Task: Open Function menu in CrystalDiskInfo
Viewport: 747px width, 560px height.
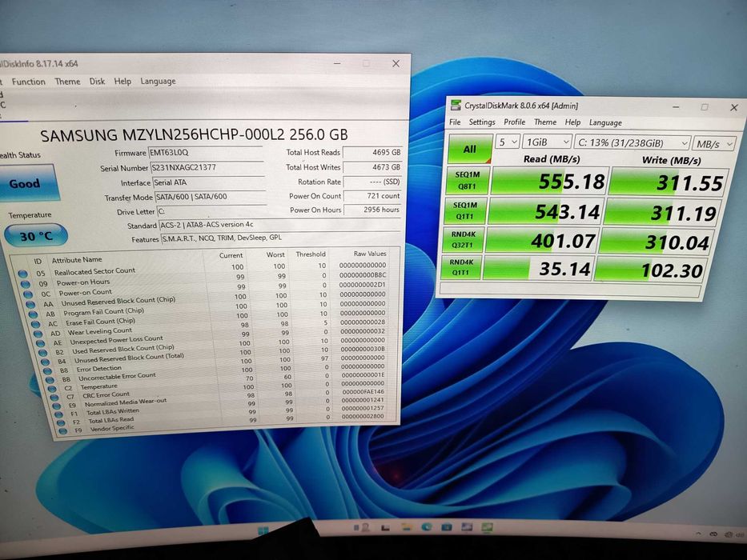Action: (29, 82)
